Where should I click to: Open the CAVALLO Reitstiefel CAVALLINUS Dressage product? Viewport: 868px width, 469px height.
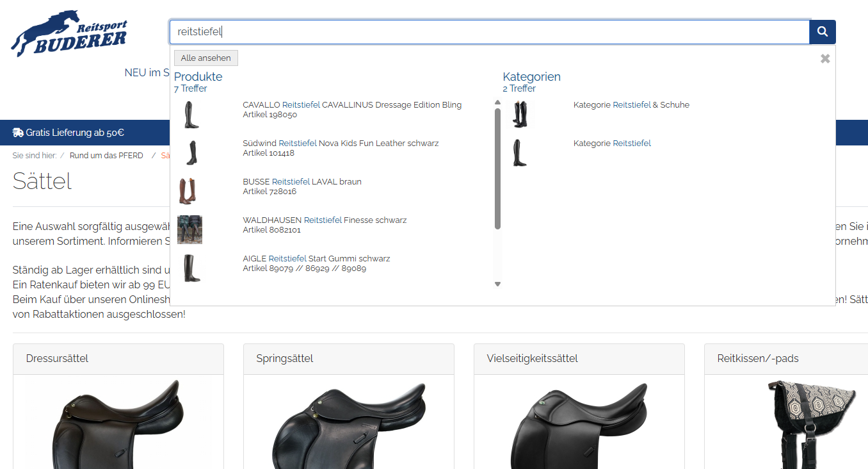[351, 105]
